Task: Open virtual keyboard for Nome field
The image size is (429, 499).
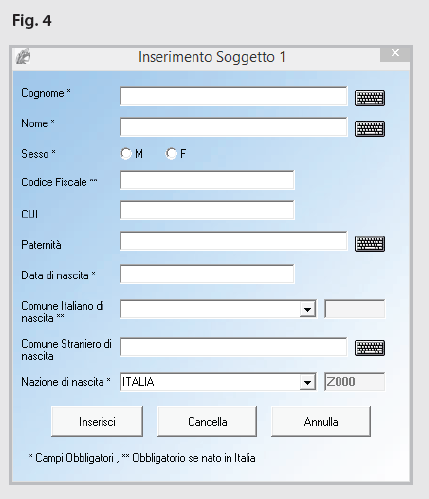Action: point(370,129)
